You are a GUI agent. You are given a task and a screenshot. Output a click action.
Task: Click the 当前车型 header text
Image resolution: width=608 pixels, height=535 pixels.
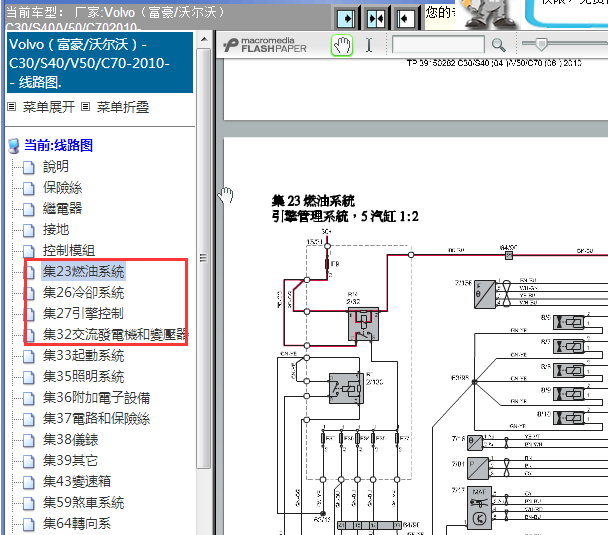[115, 12]
